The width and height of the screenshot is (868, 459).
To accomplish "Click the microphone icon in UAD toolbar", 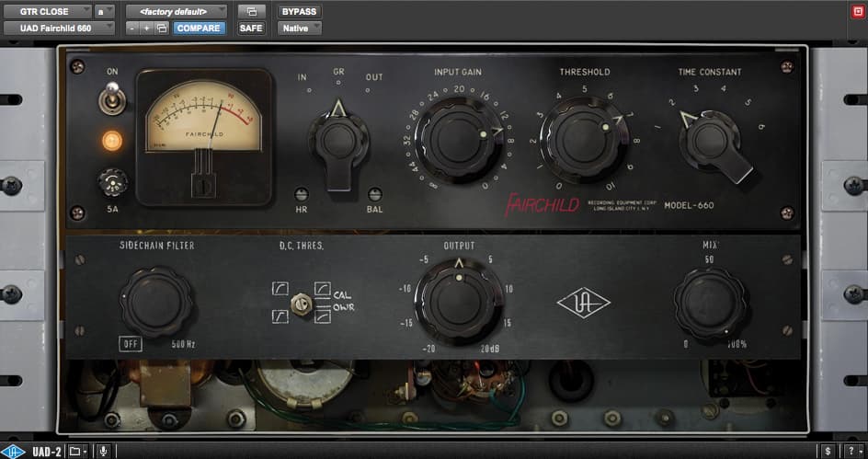I will click(x=104, y=452).
